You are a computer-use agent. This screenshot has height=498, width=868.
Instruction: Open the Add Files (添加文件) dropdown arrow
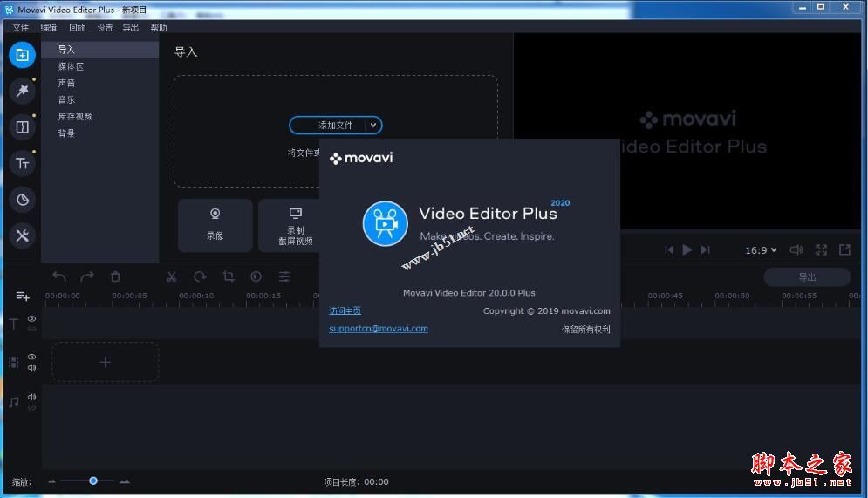(x=373, y=126)
